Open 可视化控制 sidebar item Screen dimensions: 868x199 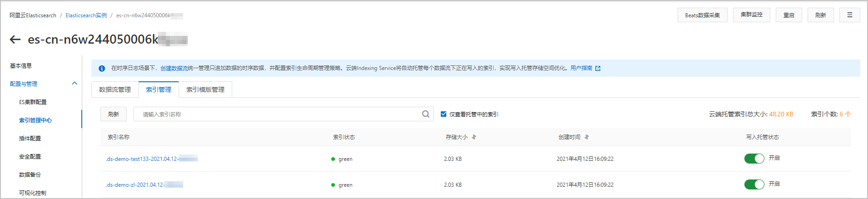click(x=33, y=193)
